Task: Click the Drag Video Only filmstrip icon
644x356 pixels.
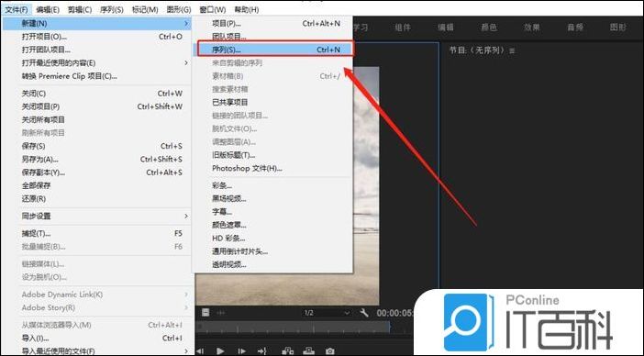Action: (205, 313)
